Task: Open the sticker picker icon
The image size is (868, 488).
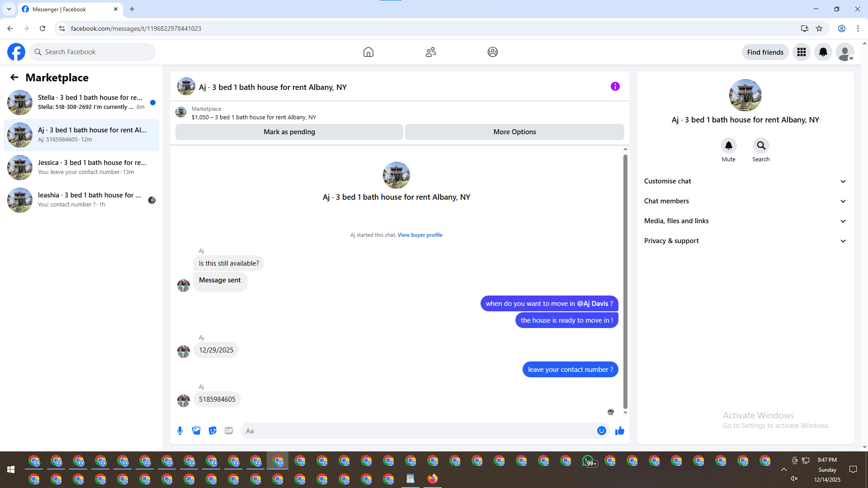Action: (x=212, y=431)
